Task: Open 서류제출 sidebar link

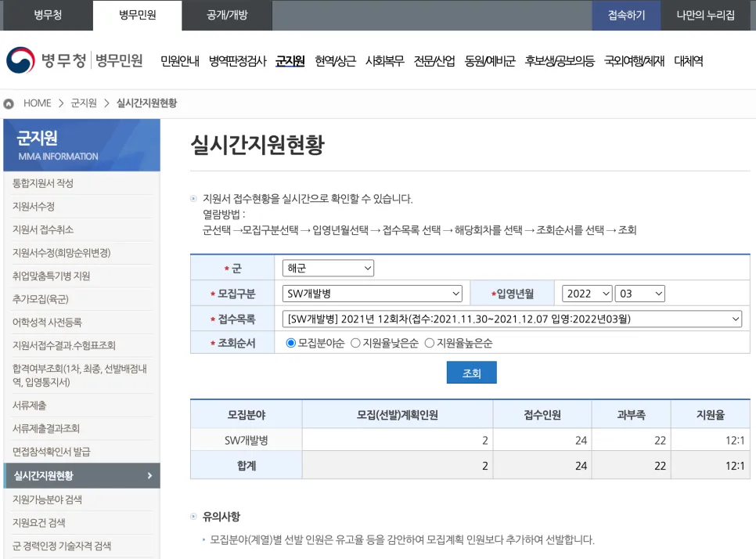Action: coord(29,405)
